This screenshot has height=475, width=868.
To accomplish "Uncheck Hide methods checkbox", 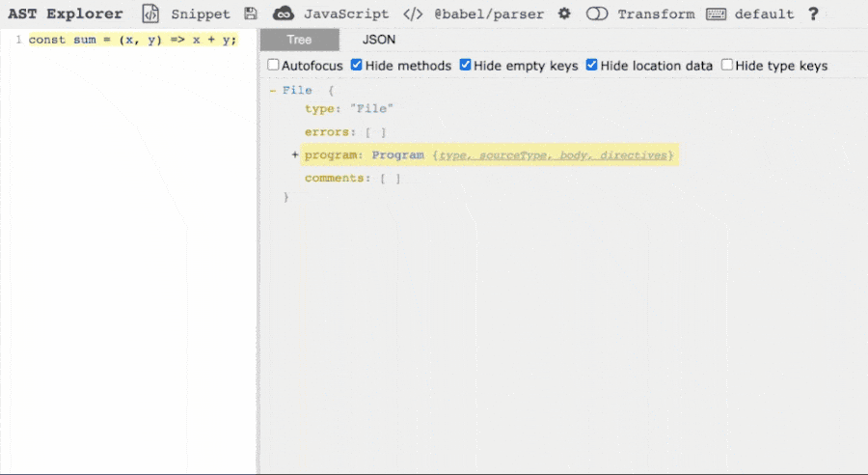I will click(x=357, y=66).
